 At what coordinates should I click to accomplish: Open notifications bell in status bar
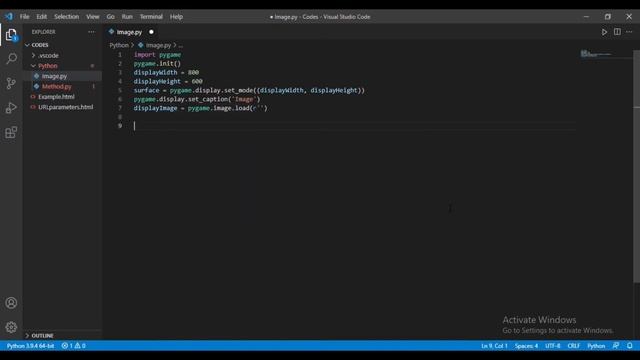pos(630,346)
